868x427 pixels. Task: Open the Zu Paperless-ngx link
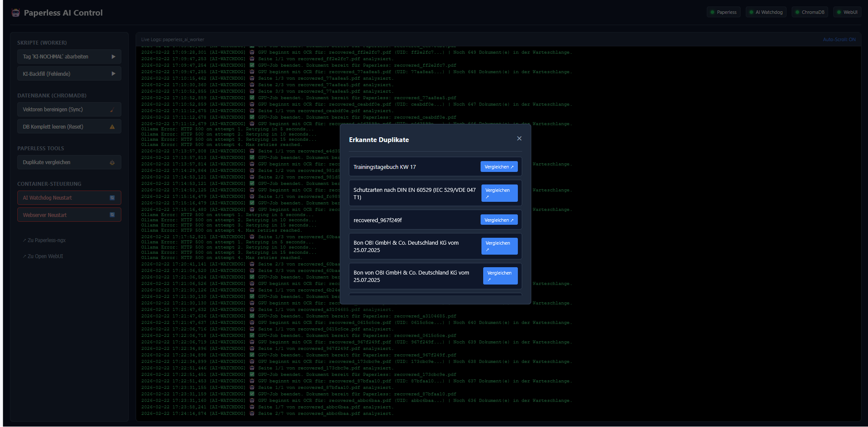pos(44,240)
